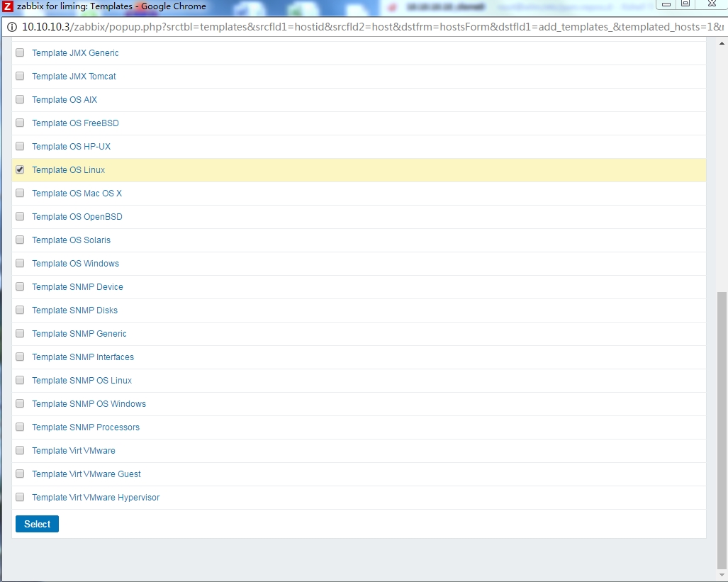Close the Templates popup window
The height and width of the screenshot is (582, 728).
click(x=712, y=4)
